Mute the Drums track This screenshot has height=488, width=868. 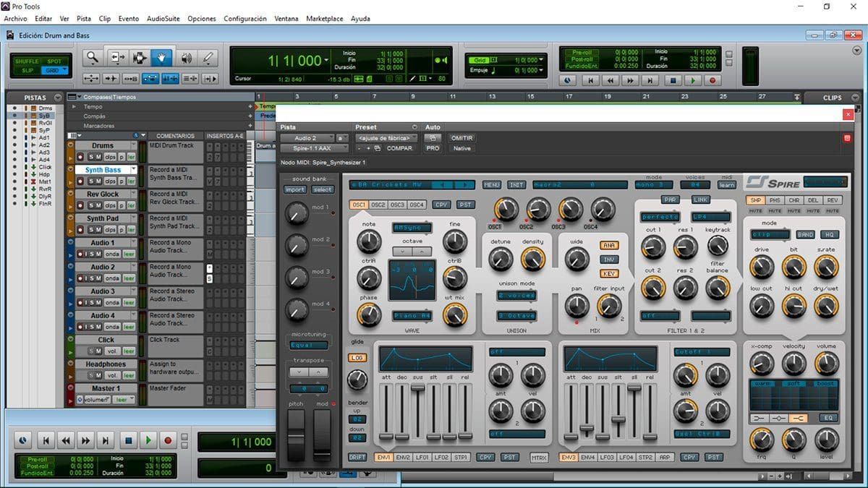coord(98,157)
